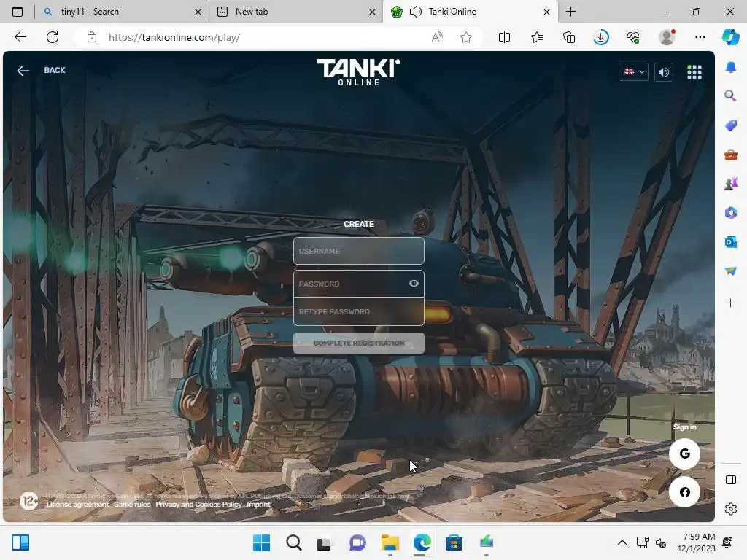Open the License agreement link
This screenshot has width=747, height=560.
(77, 505)
